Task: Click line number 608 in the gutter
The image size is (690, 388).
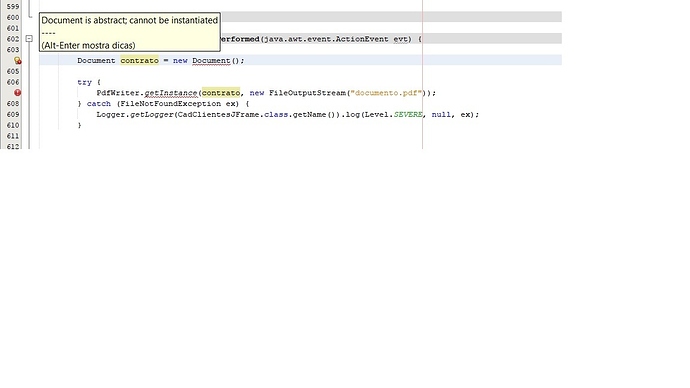Action: coord(13,104)
